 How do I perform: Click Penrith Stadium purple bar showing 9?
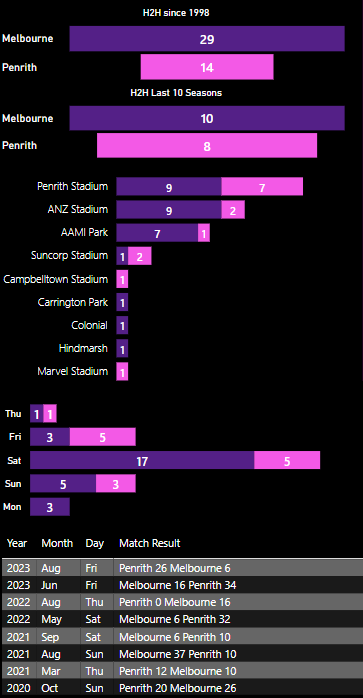point(169,187)
